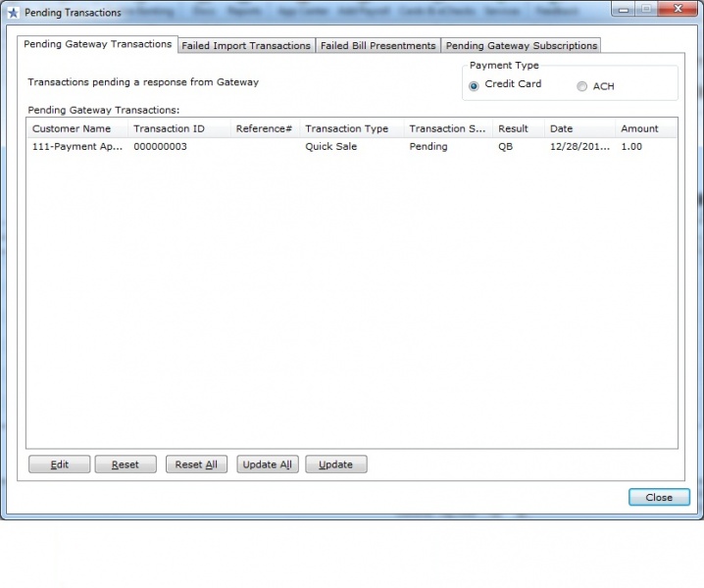
Task: Close the dialog with the Close button
Action: (659, 497)
